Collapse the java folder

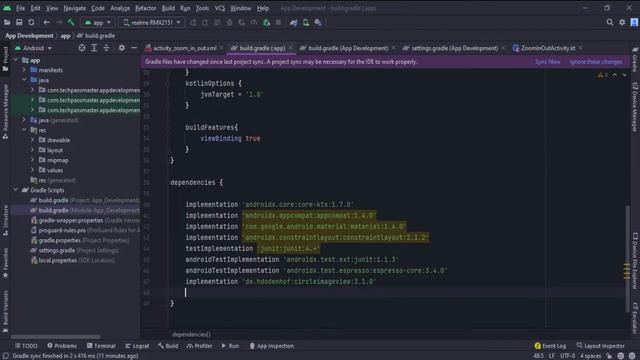pyautogui.click(x=24, y=80)
